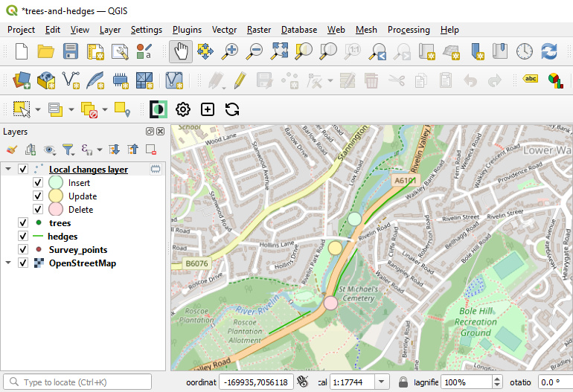
Task: Hide the hedges layer
Action: point(22,236)
